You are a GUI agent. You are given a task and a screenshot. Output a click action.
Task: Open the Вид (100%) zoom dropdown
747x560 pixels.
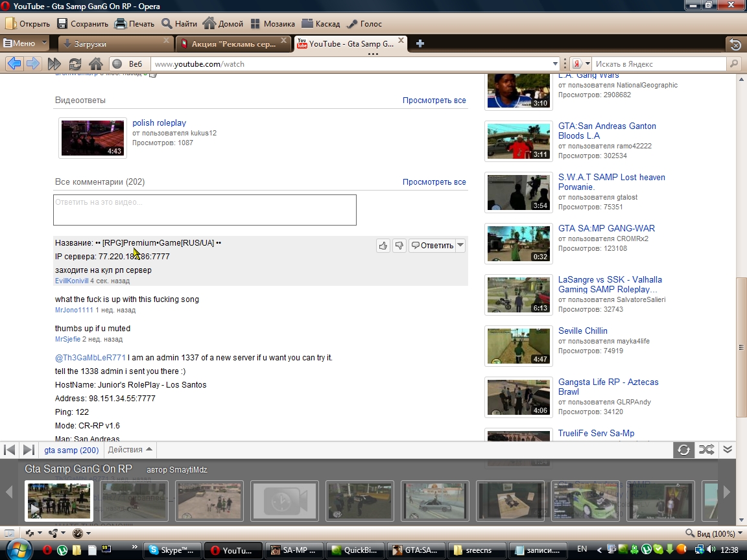tap(714, 533)
